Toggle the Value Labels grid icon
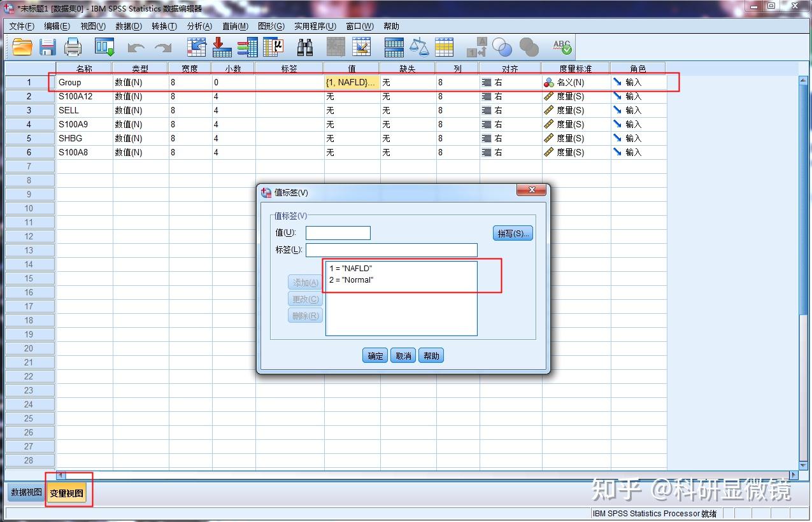Screen dimensions: 812x522 [x=444, y=46]
